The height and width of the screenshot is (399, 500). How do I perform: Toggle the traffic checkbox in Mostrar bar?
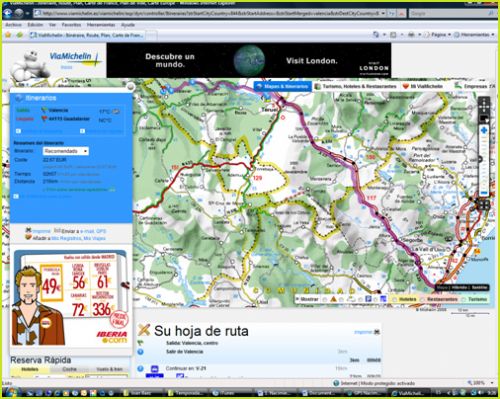pyautogui.click(x=324, y=299)
